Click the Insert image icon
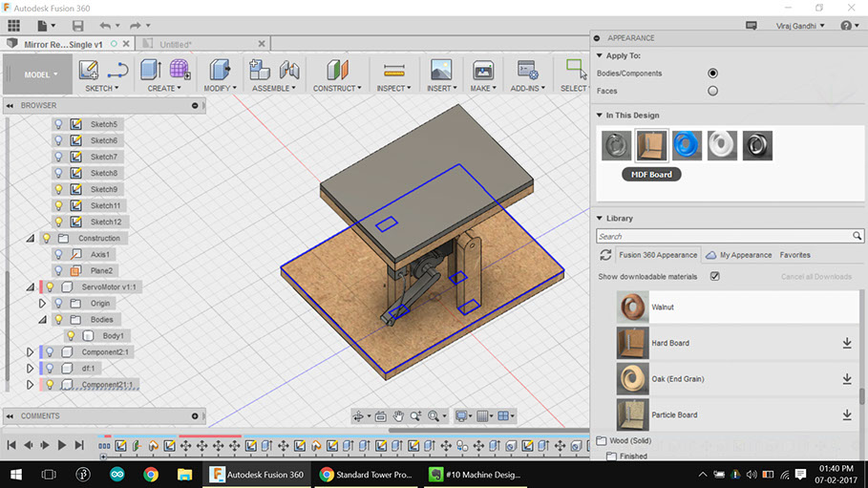868x488 pixels. (x=440, y=70)
